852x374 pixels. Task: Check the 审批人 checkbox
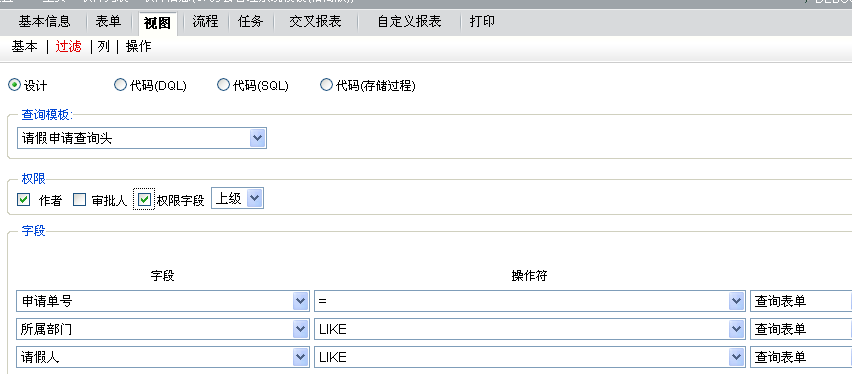pos(79,200)
